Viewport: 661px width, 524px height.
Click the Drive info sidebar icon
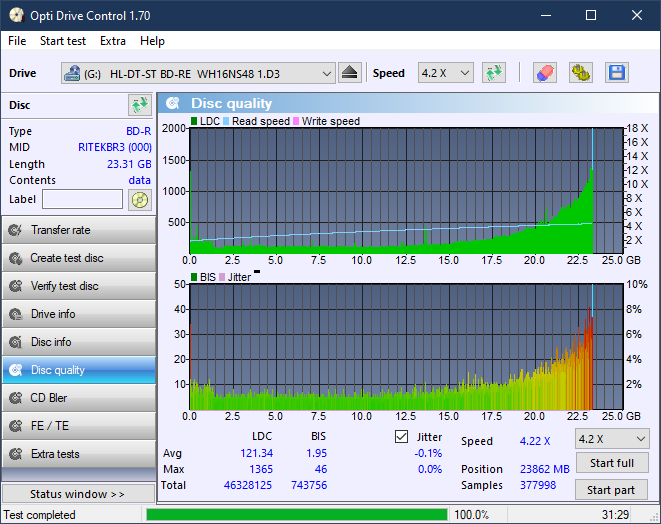click(16, 314)
